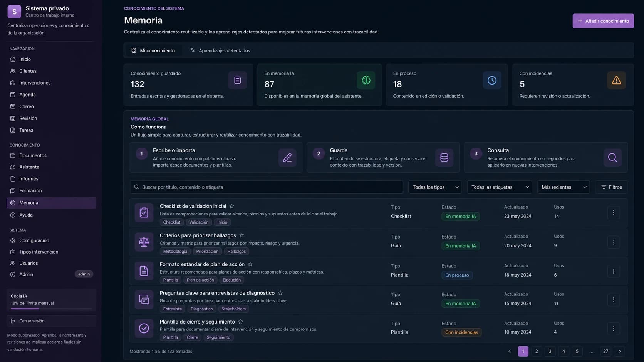Click the magnifier icon in Consulta step
This screenshot has height=362, width=644.
pos(612,158)
